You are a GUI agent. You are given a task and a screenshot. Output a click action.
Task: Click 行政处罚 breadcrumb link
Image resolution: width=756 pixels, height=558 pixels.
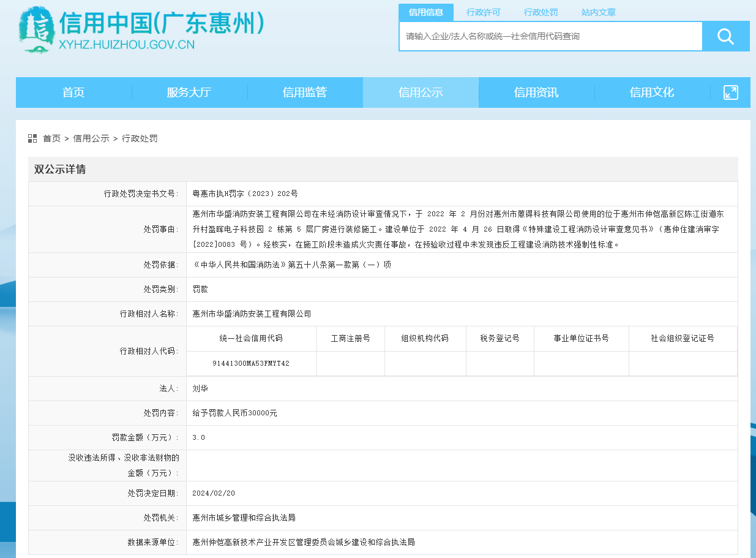(x=140, y=138)
